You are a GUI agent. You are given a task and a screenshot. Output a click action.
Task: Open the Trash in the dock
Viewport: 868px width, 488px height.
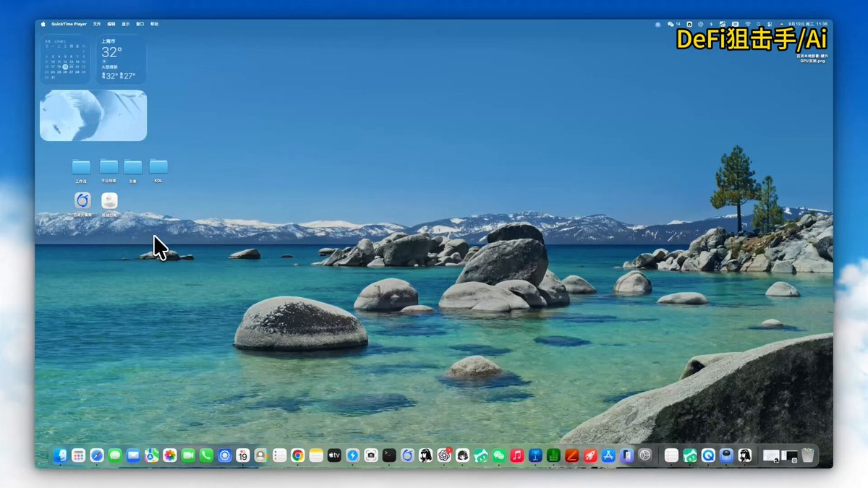click(808, 455)
